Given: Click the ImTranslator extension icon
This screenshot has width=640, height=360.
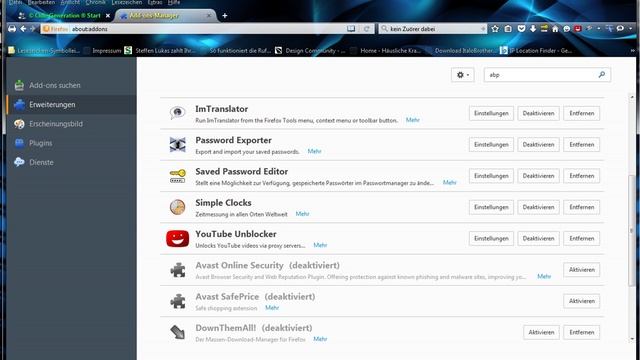Looking at the screenshot, I should coord(178,113).
